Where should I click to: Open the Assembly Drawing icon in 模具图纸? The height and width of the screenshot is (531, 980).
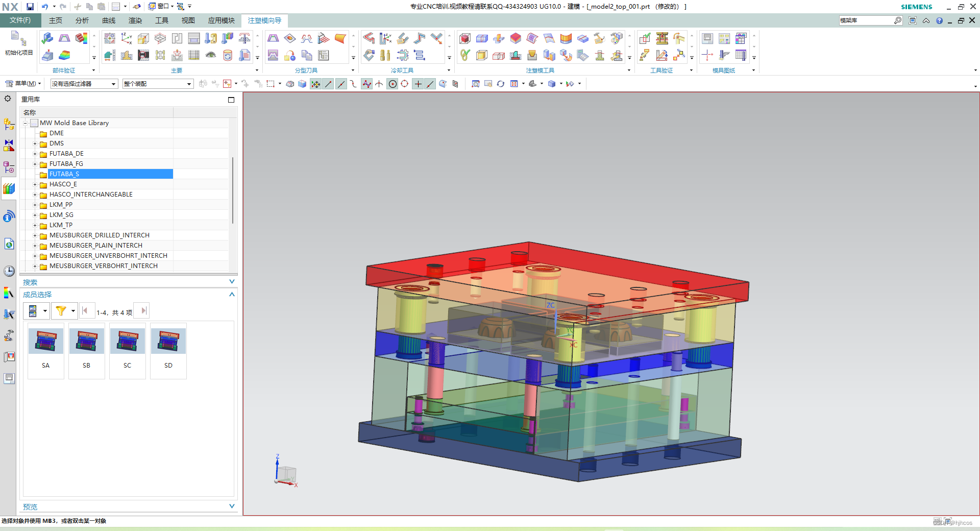point(707,38)
